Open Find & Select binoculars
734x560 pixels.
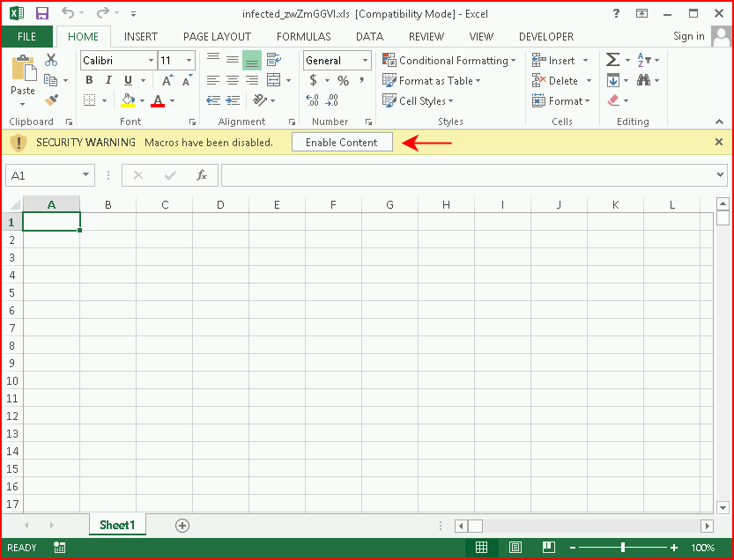[x=643, y=80]
